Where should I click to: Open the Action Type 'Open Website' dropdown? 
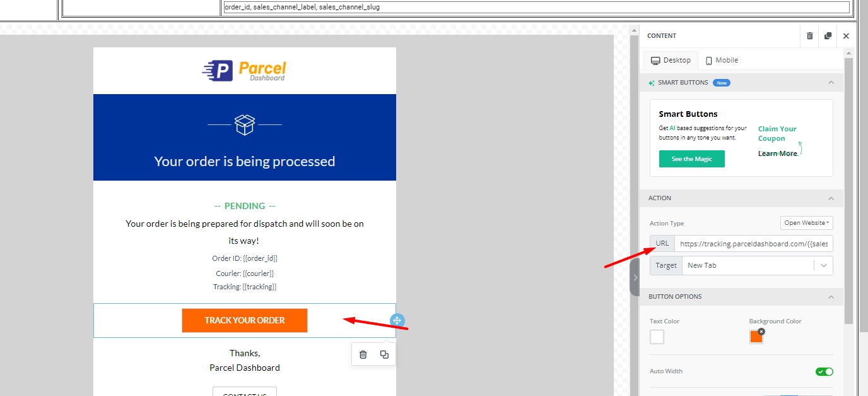click(806, 223)
